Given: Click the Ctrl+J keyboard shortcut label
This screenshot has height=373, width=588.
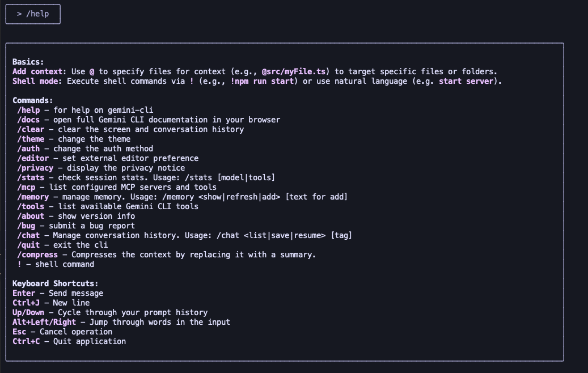Looking at the screenshot, I should click(26, 303).
